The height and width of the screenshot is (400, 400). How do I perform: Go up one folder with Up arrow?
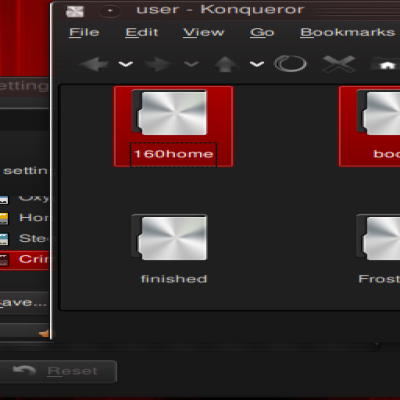tap(225, 63)
